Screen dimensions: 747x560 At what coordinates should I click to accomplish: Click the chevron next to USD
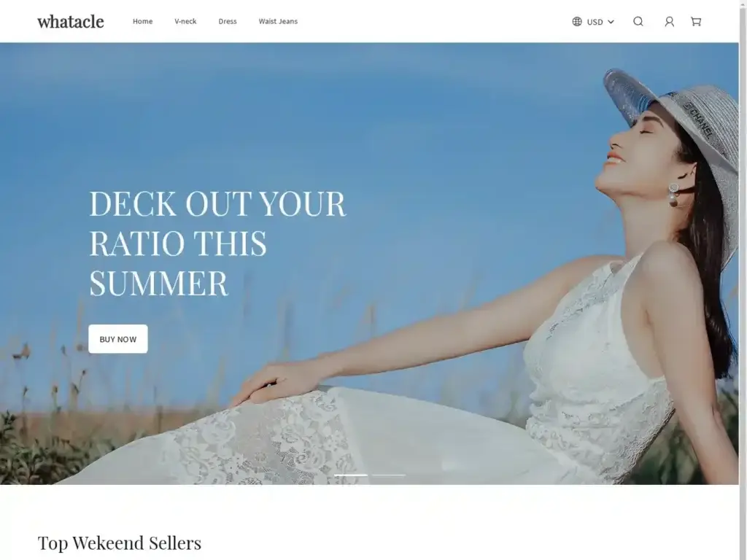(611, 22)
